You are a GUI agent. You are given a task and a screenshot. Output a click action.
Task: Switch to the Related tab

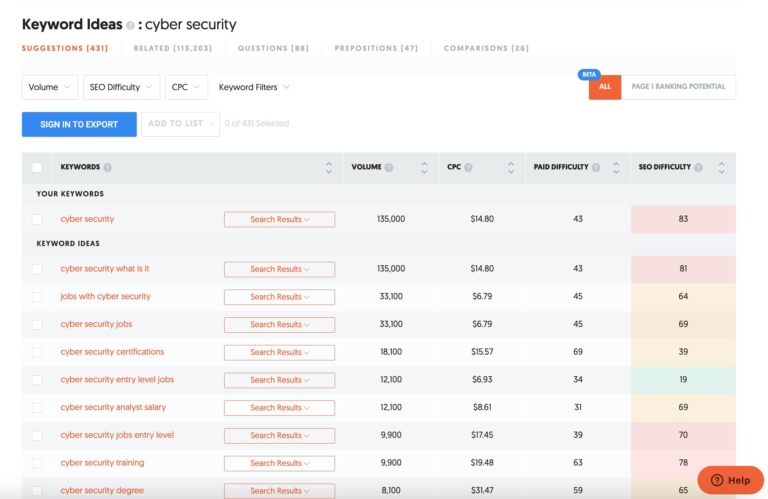pos(172,48)
